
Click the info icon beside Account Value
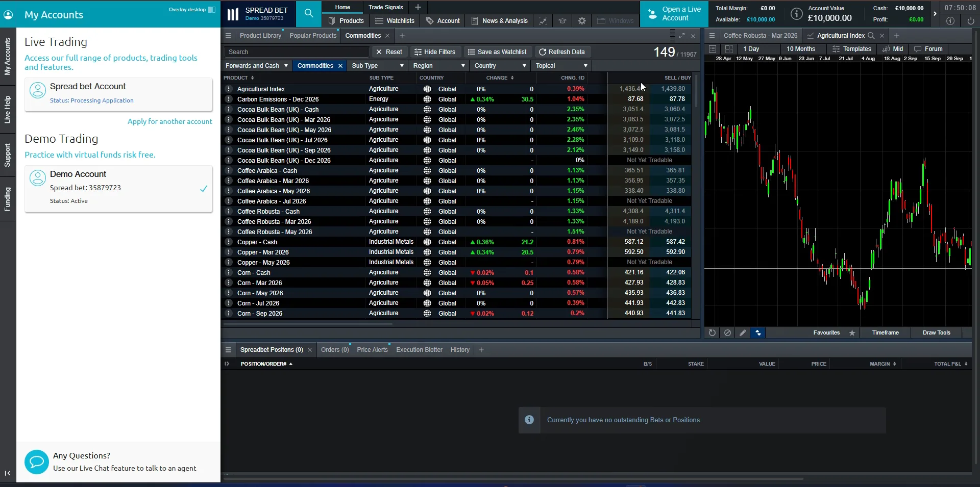click(x=796, y=14)
